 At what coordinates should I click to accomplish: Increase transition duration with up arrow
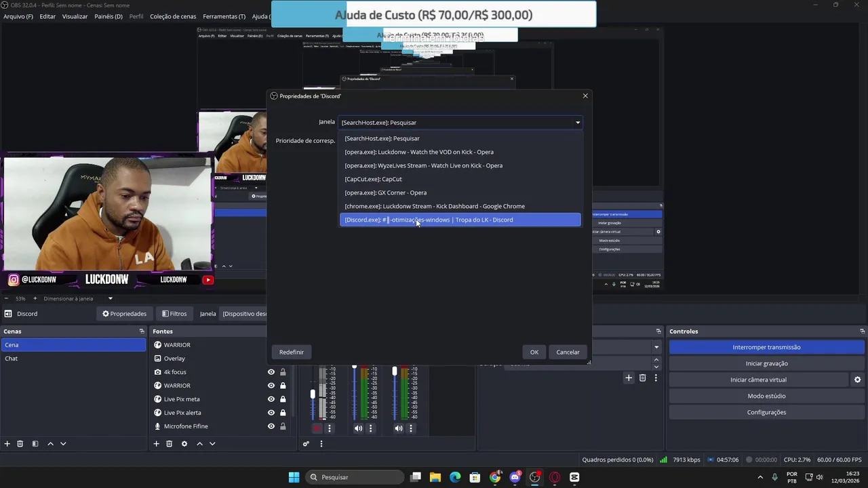coord(656,361)
